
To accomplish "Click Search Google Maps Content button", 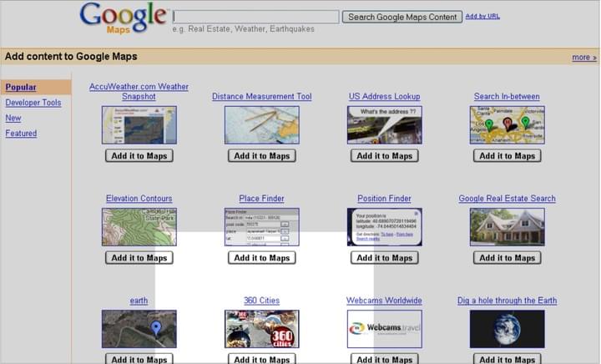I will click(402, 17).
